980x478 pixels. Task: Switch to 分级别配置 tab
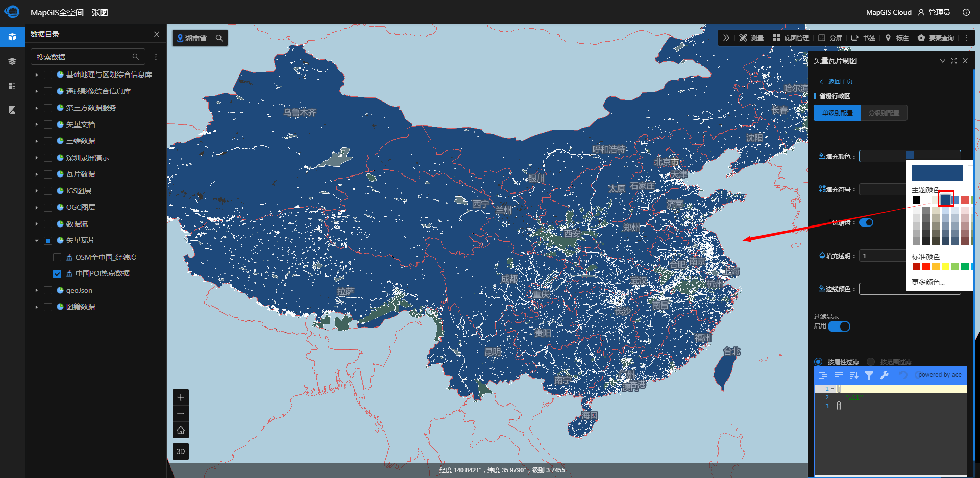click(x=884, y=113)
